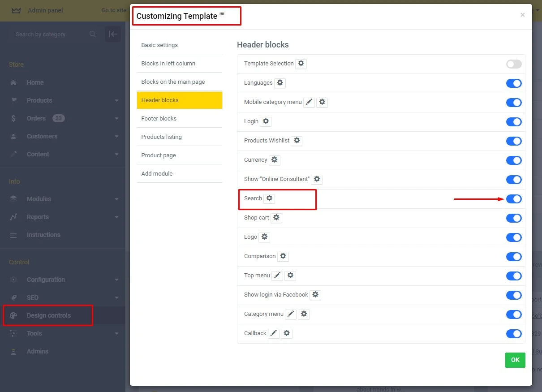Open settings gear for Search block
542x392 pixels.
269,198
